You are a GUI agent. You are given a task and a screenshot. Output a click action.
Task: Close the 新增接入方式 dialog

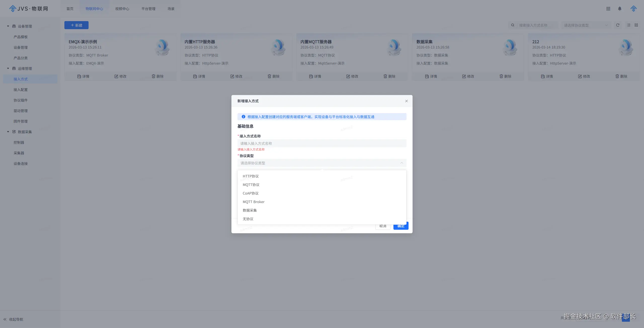(x=407, y=101)
